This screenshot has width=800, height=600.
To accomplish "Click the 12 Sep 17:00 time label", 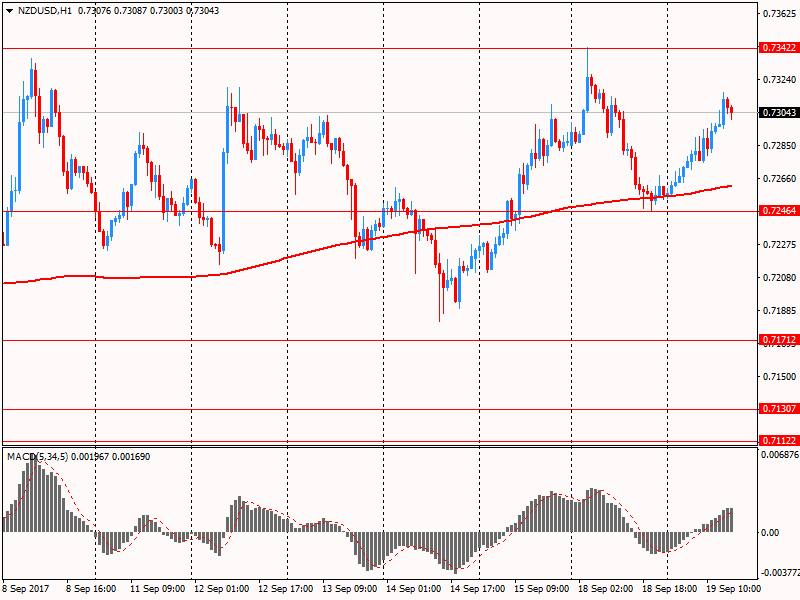I will click(286, 589).
